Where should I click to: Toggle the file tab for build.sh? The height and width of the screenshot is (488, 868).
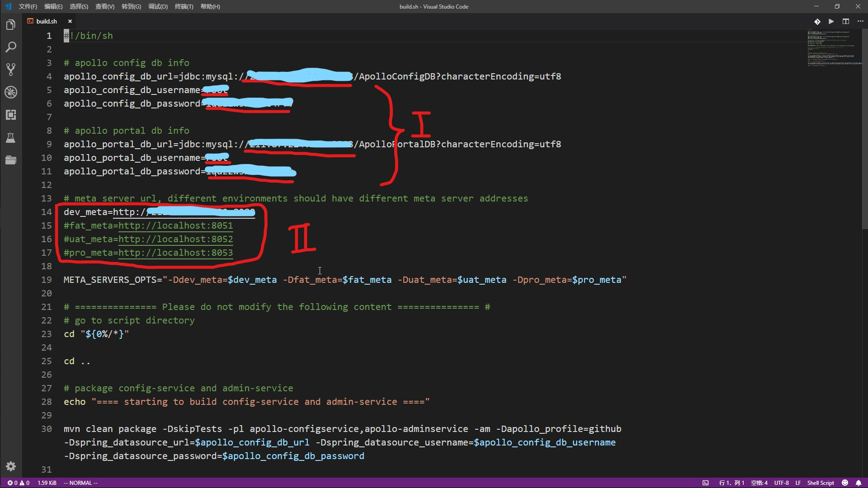[x=47, y=21]
